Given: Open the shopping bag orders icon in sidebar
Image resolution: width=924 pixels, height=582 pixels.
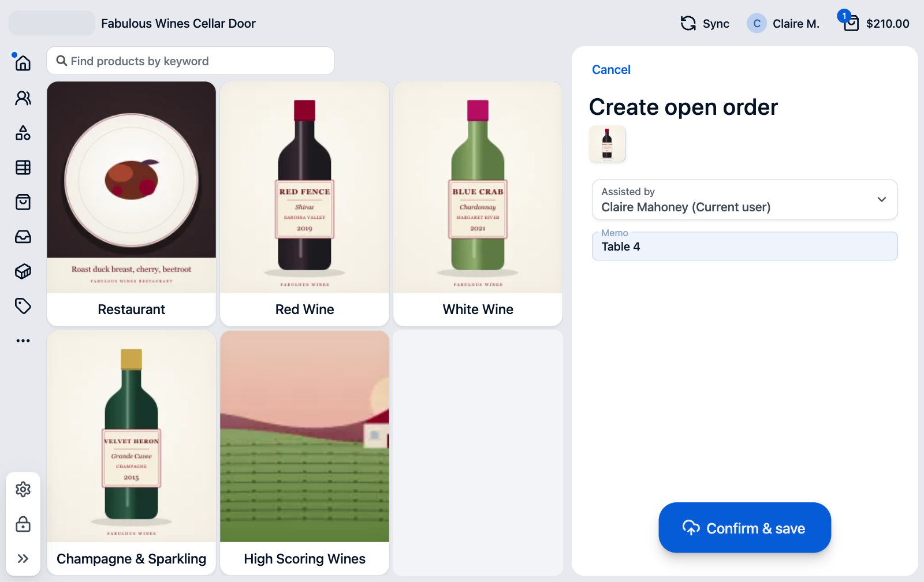Looking at the screenshot, I should coord(23,202).
